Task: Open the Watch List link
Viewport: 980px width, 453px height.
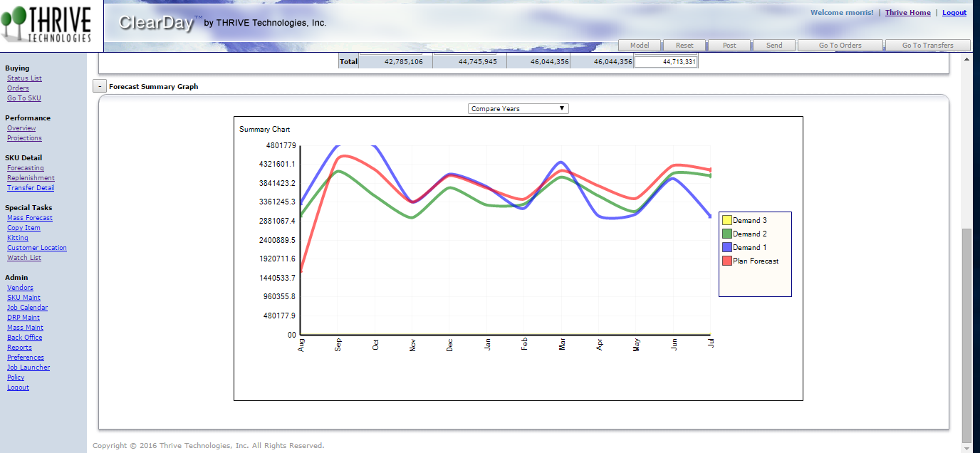Action: [24, 258]
